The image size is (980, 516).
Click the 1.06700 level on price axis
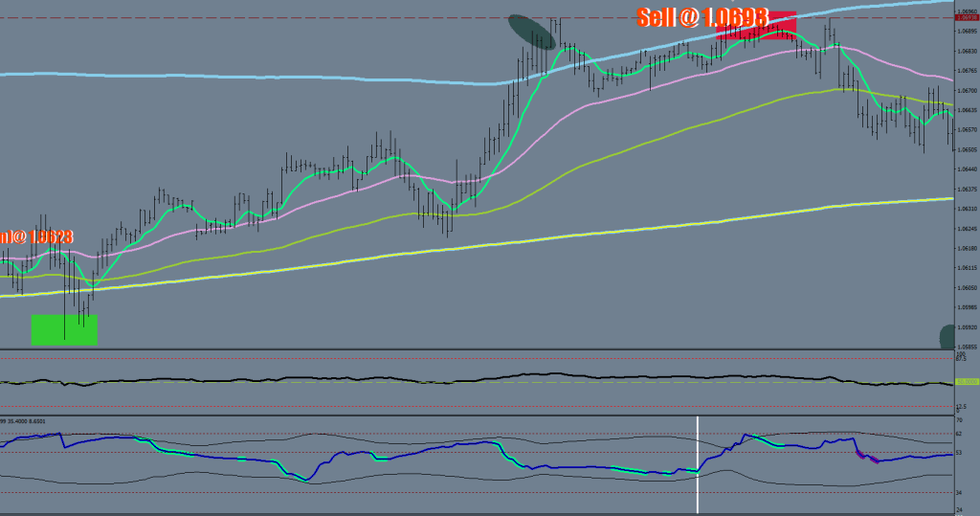coord(967,90)
